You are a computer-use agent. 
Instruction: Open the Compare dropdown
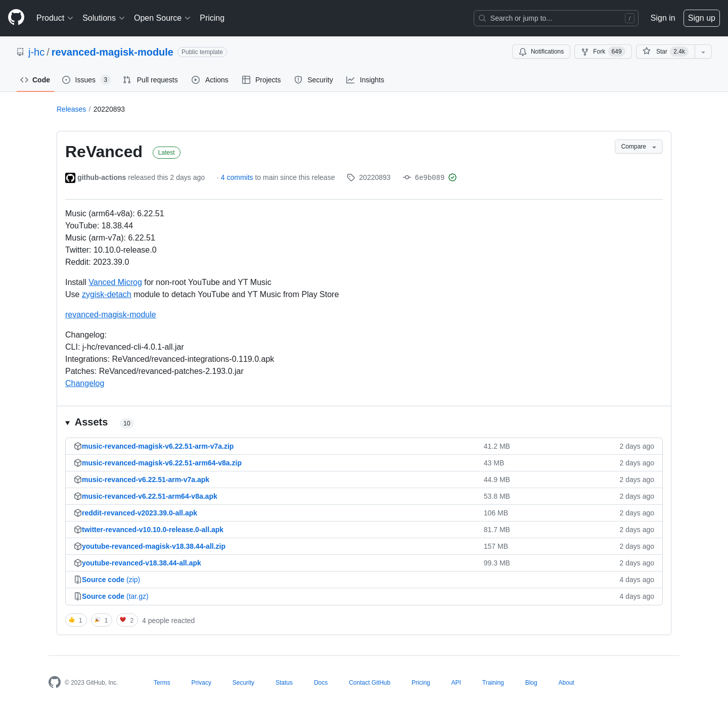tap(638, 147)
